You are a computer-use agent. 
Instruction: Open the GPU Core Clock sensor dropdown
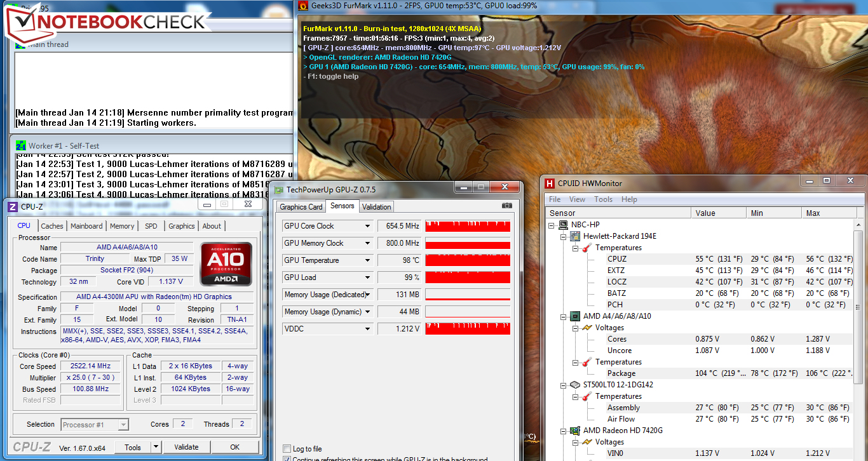pos(367,226)
